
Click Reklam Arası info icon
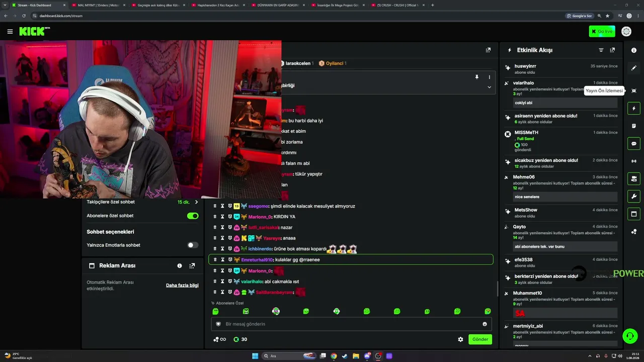tap(180, 266)
